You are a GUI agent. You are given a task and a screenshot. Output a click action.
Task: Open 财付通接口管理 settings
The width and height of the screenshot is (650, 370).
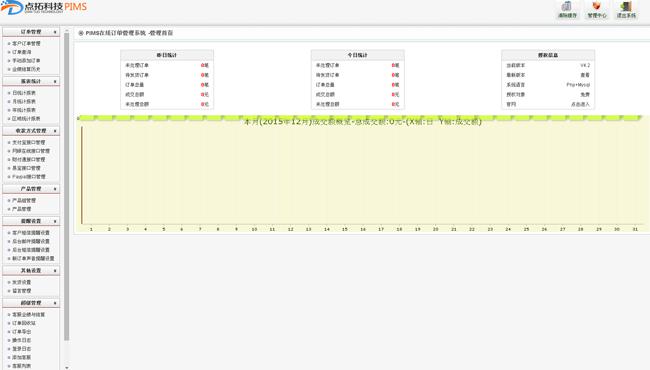point(29,160)
